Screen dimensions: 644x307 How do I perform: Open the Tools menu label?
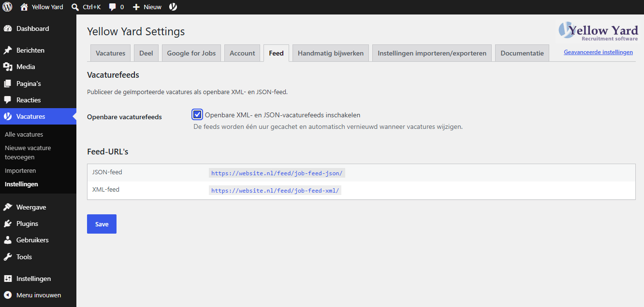coord(24,257)
